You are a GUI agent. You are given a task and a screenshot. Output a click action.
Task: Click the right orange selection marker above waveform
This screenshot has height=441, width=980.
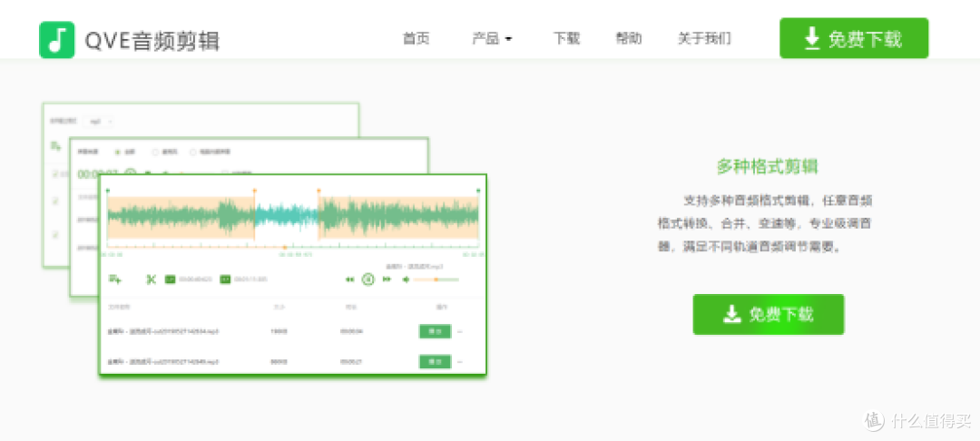[318, 190]
